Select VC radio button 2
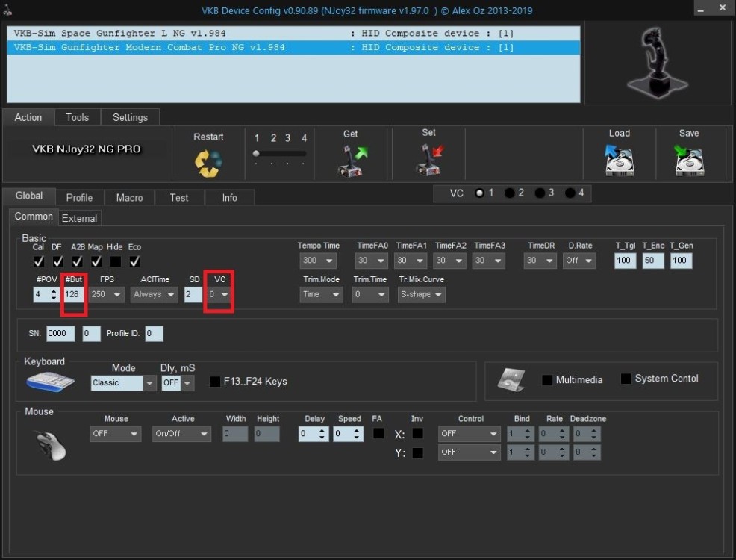The height and width of the screenshot is (560, 736). click(x=510, y=193)
